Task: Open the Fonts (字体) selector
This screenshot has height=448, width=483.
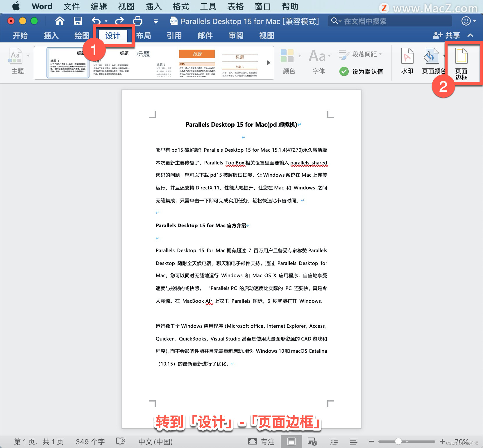Action: point(319,61)
